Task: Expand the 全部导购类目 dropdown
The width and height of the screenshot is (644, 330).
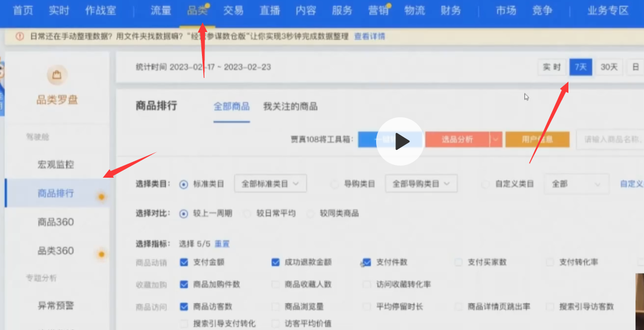Action: tap(421, 184)
